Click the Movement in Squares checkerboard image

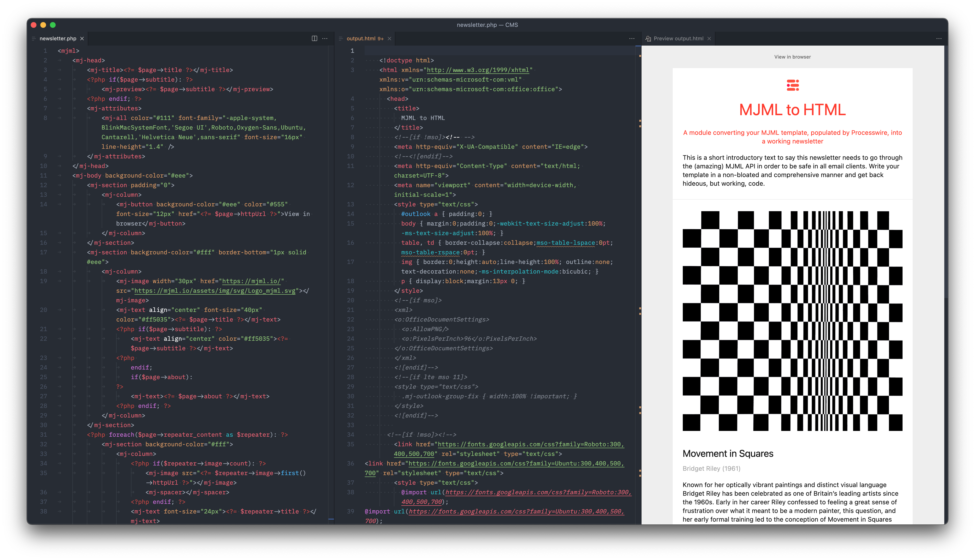tap(792, 321)
